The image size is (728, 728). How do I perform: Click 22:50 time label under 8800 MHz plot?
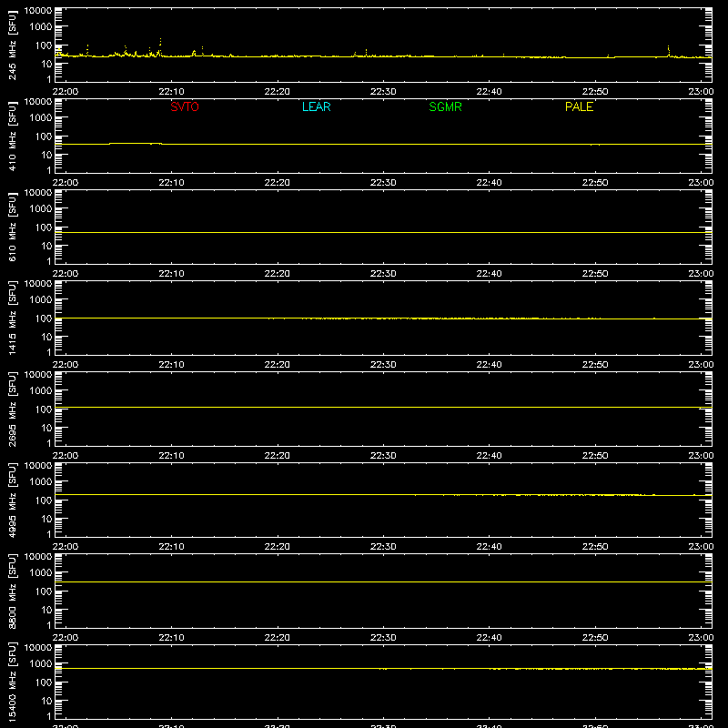[595, 638]
